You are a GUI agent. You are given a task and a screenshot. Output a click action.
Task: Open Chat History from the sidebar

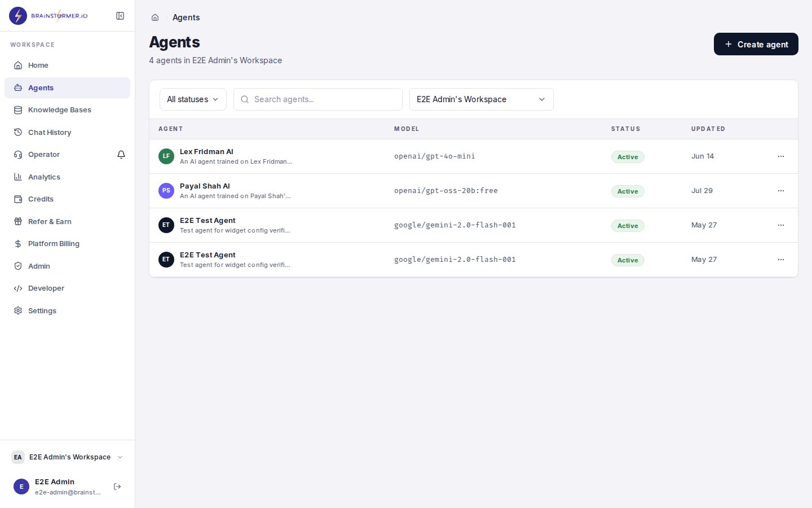pyautogui.click(x=67, y=133)
